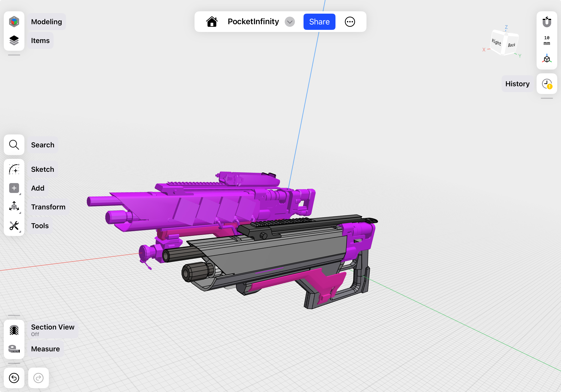Go to Home screen icon
Image resolution: width=561 pixels, height=392 pixels.
coord(212,22)
